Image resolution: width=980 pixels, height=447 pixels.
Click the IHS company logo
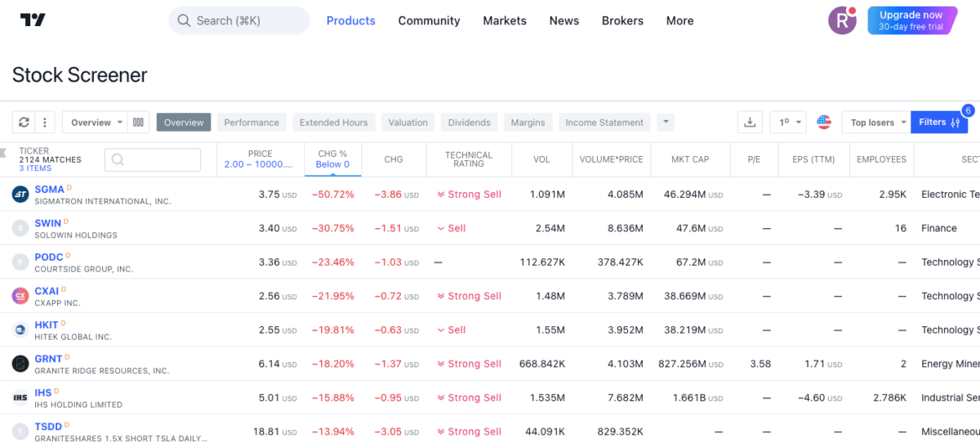tap(20, 398)
